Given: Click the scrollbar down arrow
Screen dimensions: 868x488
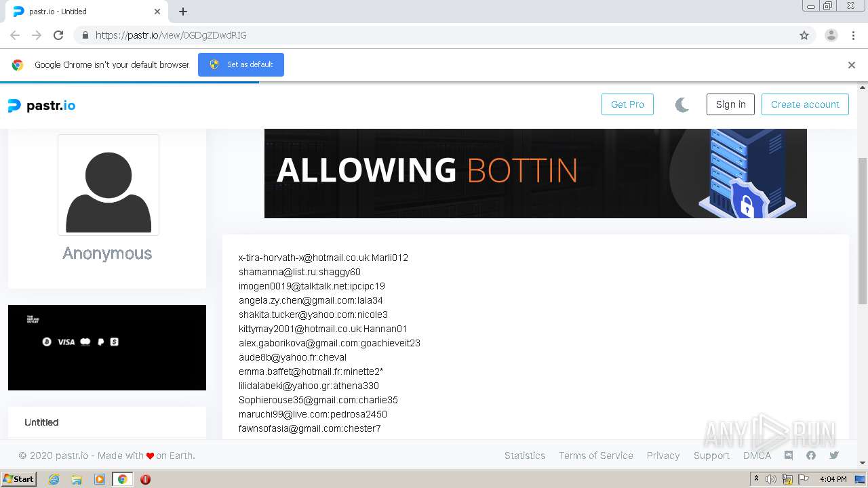Looking at the screenshot, I should 863,464.
